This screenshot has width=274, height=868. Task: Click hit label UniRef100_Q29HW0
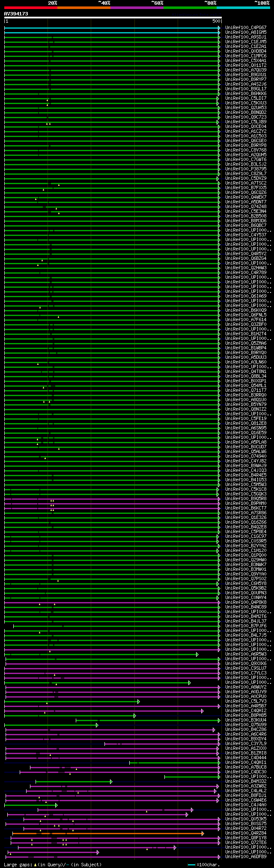coord(246,560)
